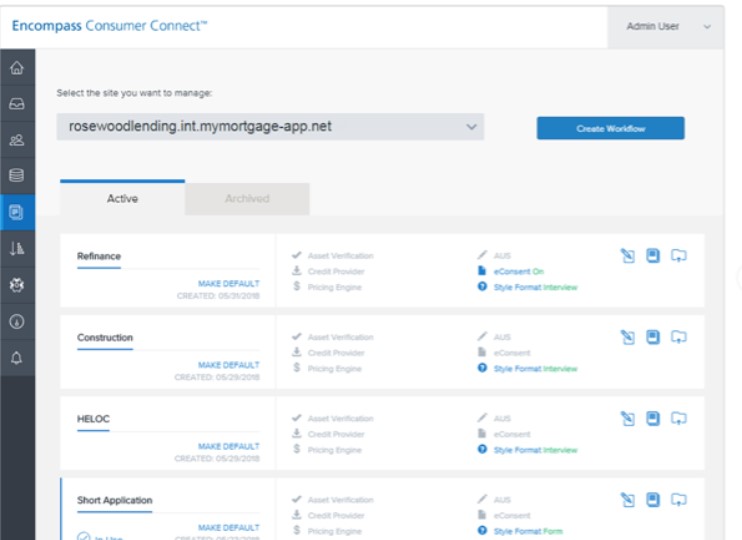Viewport: 742px width, 540px height.
Task: Make Short Application the default workflow
Action: [229, 527]
